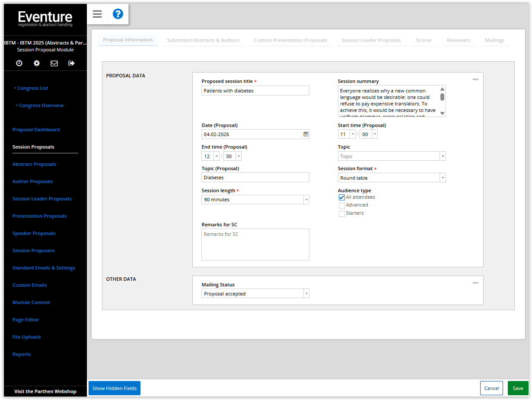Open Session Leader Proposals in sidebar

point(42,199)
